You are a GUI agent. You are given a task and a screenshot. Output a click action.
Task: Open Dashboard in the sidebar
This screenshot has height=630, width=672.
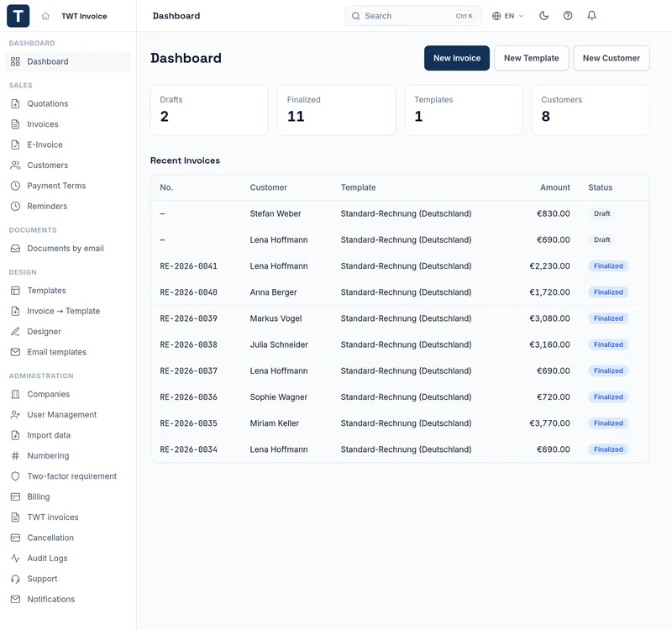(69, 61)
